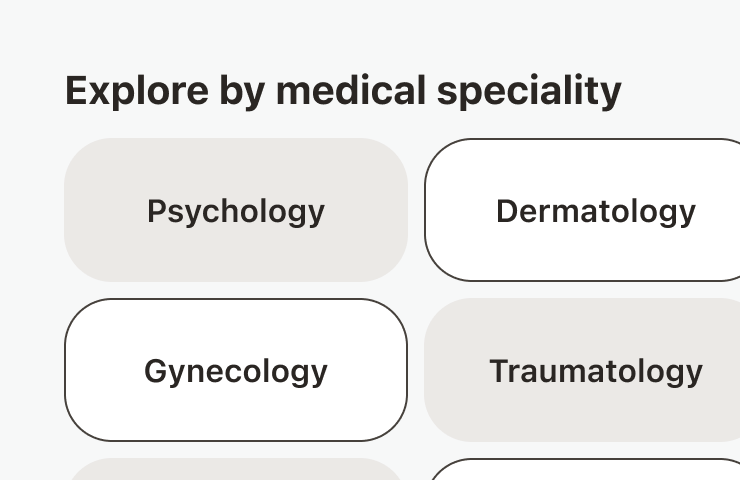Browse doctors in the Psychology category
The height and width of the screenshot is (480, 740).
[x=236, y=210]
